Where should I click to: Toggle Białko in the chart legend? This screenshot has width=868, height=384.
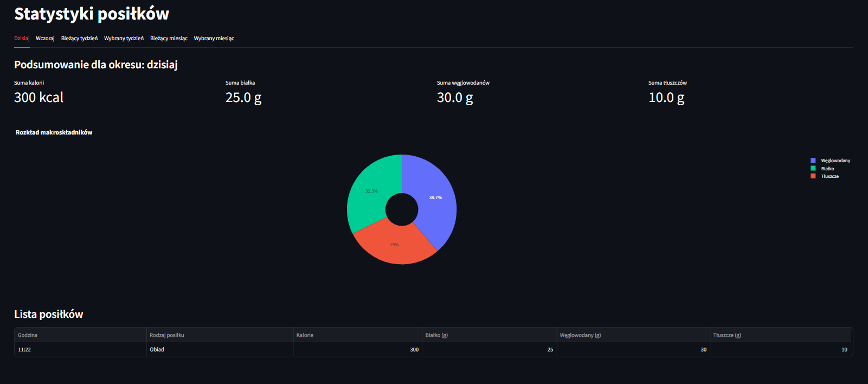coord(827,169)
